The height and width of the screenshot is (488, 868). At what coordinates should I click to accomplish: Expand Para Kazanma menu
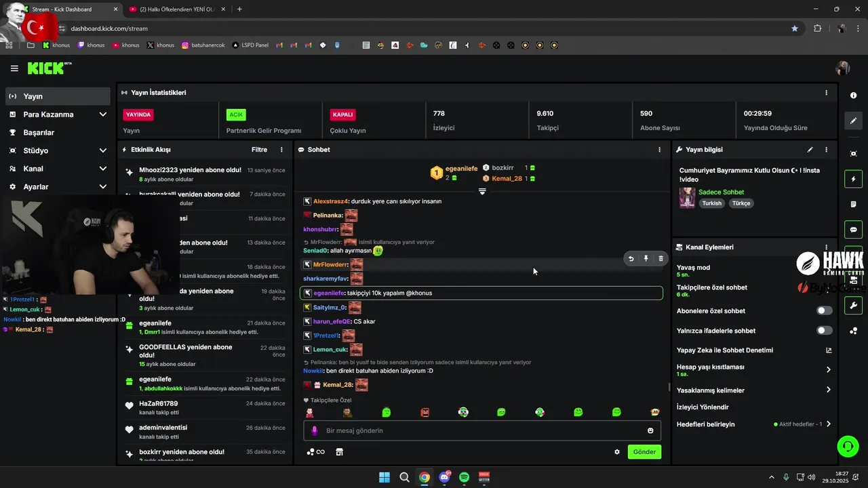pos(103,115)
